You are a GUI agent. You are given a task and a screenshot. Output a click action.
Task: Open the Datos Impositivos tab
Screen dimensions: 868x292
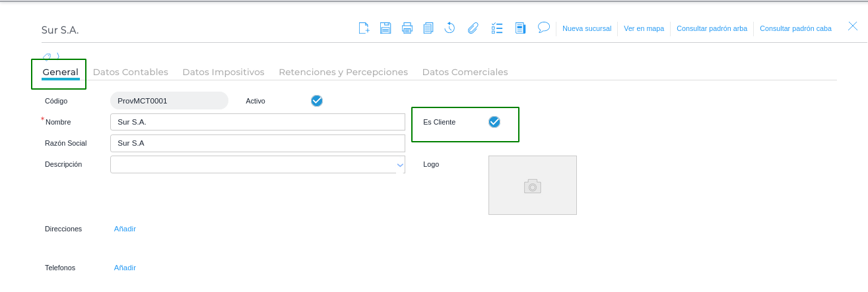223,72
